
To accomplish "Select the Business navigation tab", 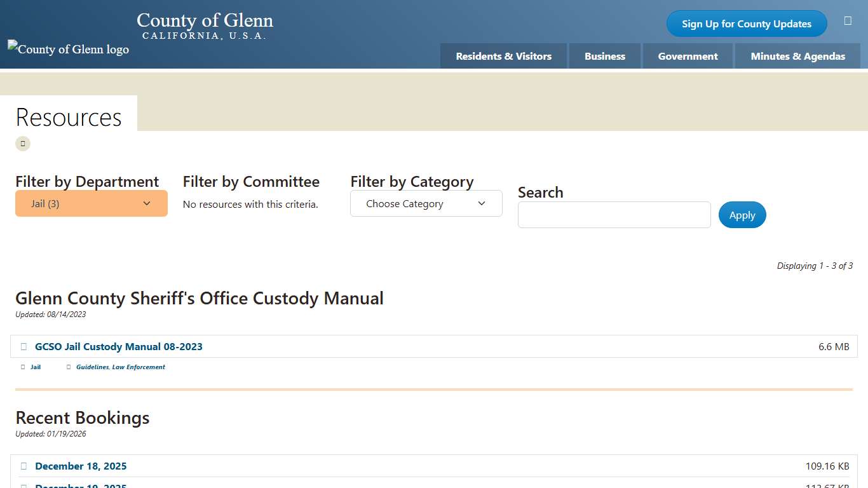I will (x=604, y=56).
